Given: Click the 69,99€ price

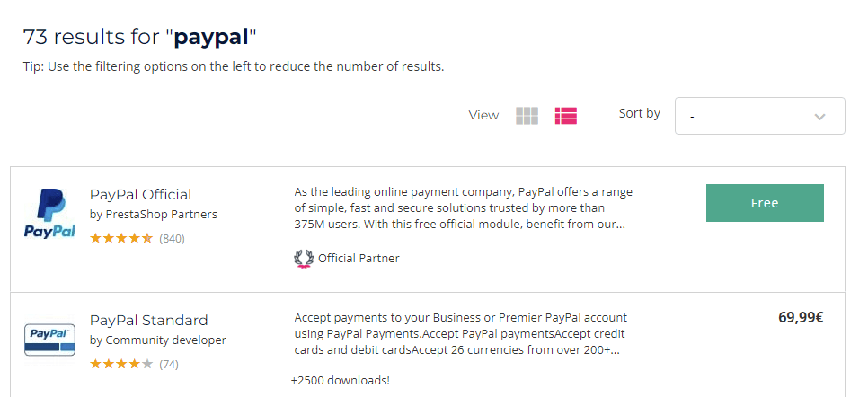Looking at the screenshot, I should coord(800,317).
